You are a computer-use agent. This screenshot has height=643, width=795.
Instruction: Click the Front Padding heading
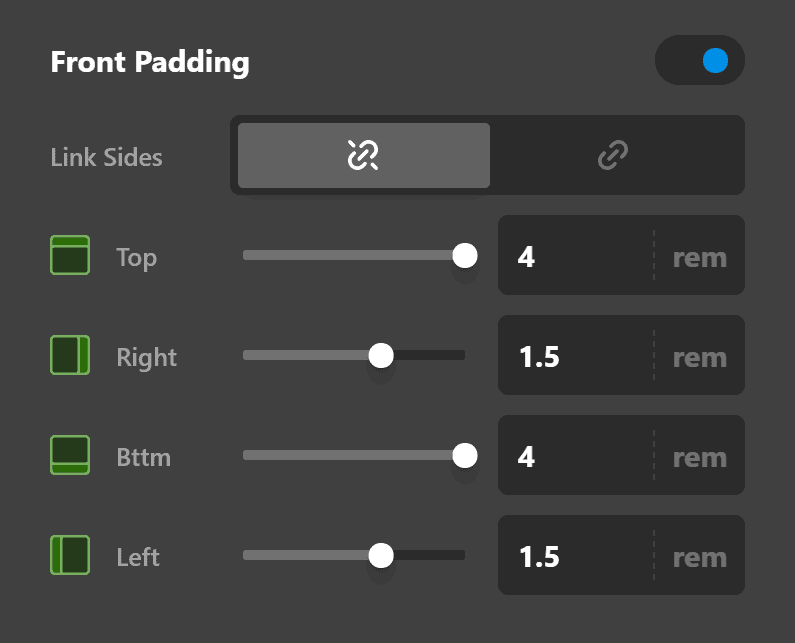tap(150, 62)
